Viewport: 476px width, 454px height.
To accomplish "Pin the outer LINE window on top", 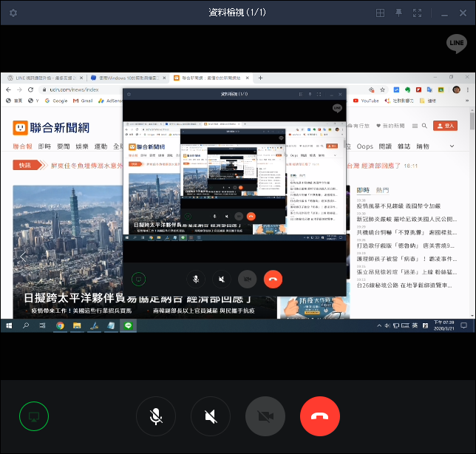I will tap(398, 13).
